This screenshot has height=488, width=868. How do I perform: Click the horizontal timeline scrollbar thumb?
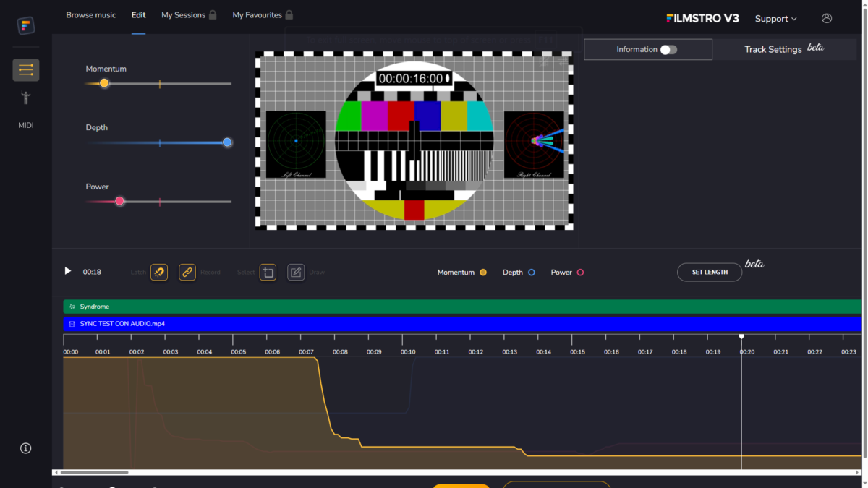click(x=94, y=473)
